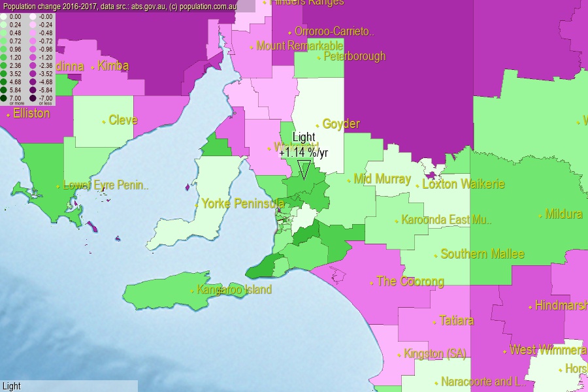The height and width of the screenshot is (392, 588).
Task: Select the Yorke Peninsula label
Action: tap(243, 204)
